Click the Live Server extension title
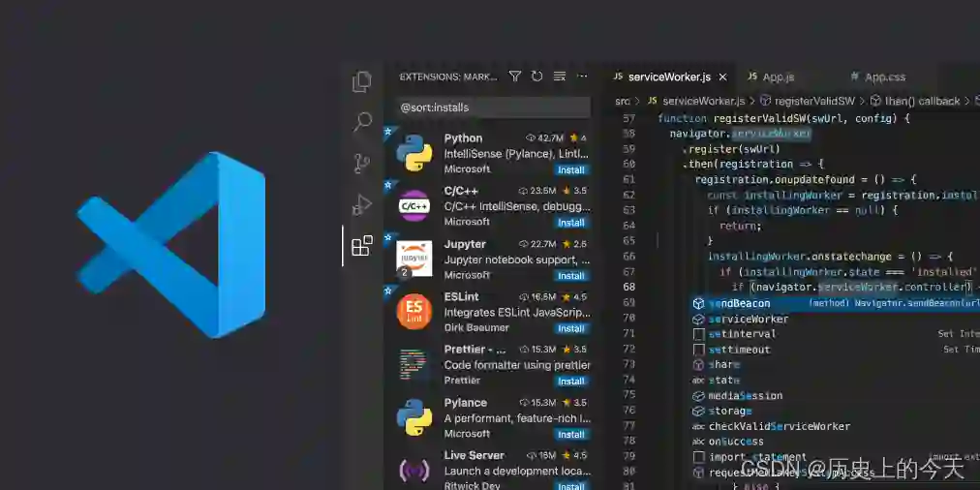This screenshot has width=980, height=490. pos(475,455)
